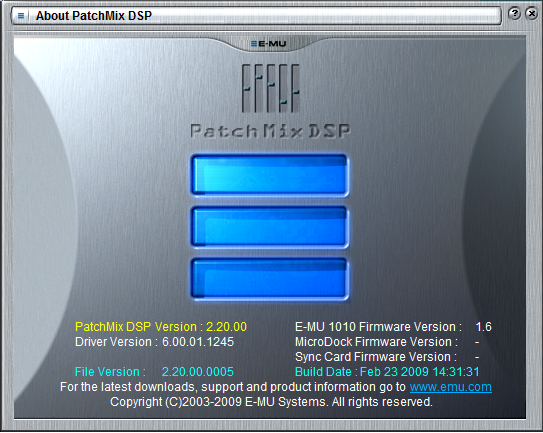Click the About PatchMix DSP title text
543x433 pixels.
(x=94, y=16)
